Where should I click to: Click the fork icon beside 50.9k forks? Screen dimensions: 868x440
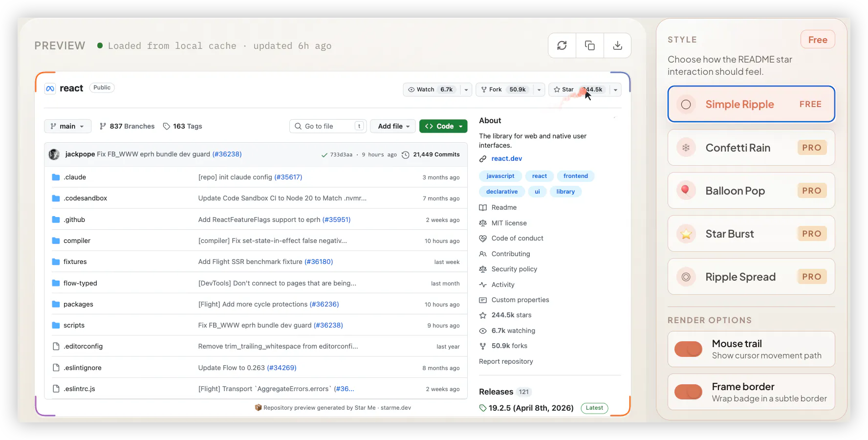coord(483,346)
